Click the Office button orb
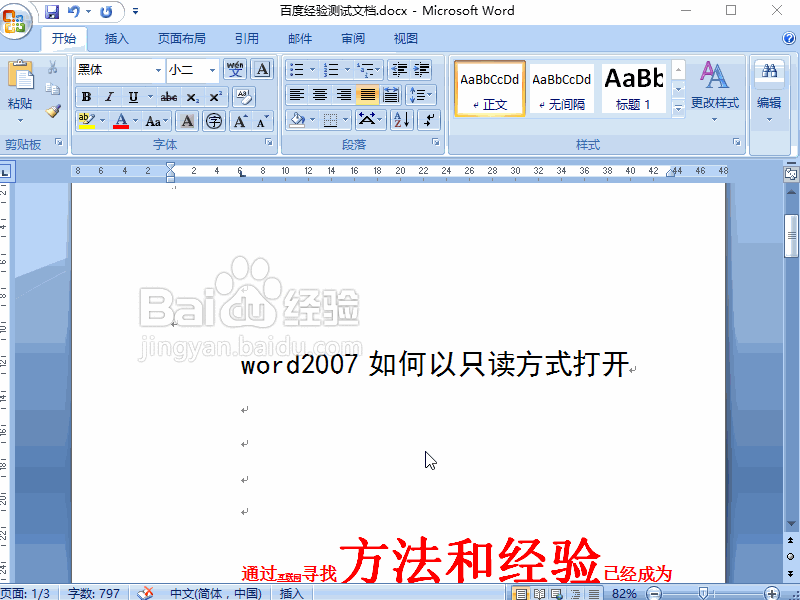 point(15,20)
